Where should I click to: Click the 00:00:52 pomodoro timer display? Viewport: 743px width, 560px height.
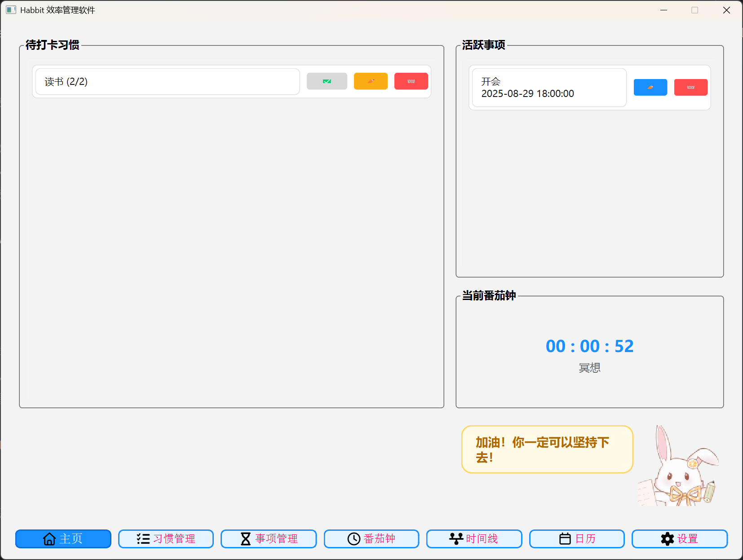coord(589,346)
